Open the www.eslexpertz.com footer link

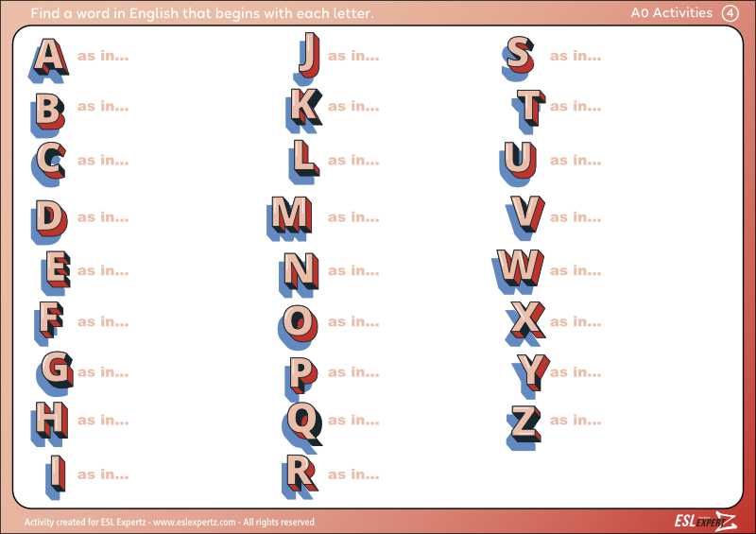point(195,522)
